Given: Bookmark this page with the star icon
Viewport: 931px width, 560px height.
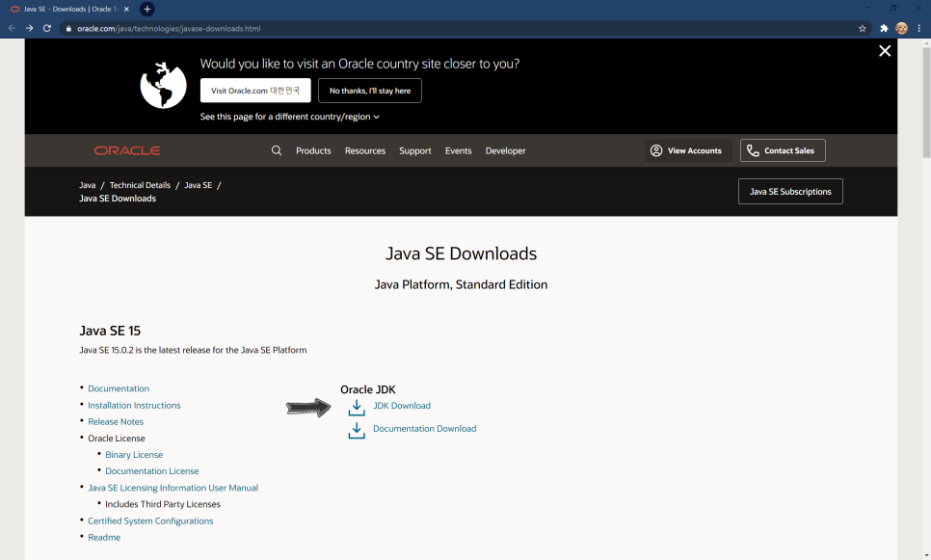Looking at the screenshot, I should (x=863, y=29).
